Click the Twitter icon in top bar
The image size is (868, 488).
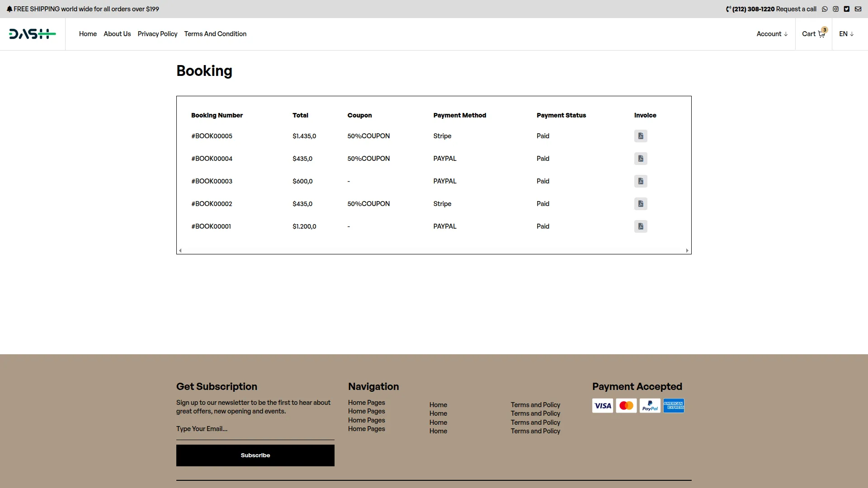coord(847,9)
